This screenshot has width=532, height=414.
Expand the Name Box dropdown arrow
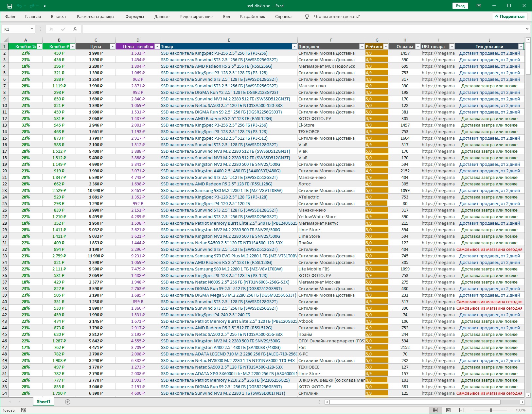tap(32, 29)
